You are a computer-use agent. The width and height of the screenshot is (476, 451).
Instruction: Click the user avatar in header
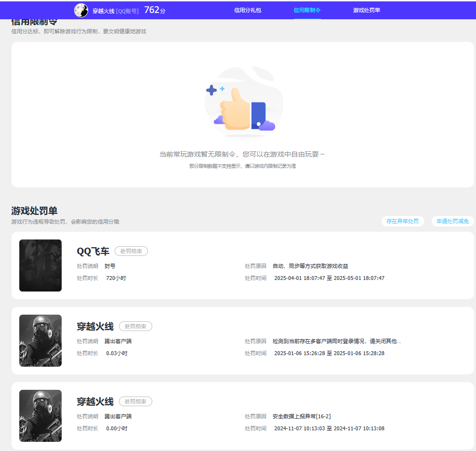81,11
